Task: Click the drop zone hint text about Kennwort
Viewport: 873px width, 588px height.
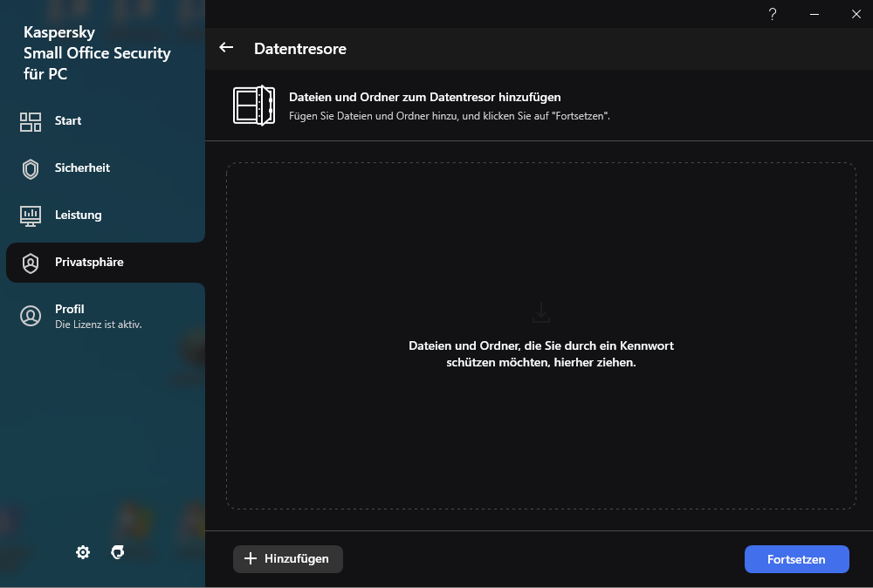Action: point(541,354)
